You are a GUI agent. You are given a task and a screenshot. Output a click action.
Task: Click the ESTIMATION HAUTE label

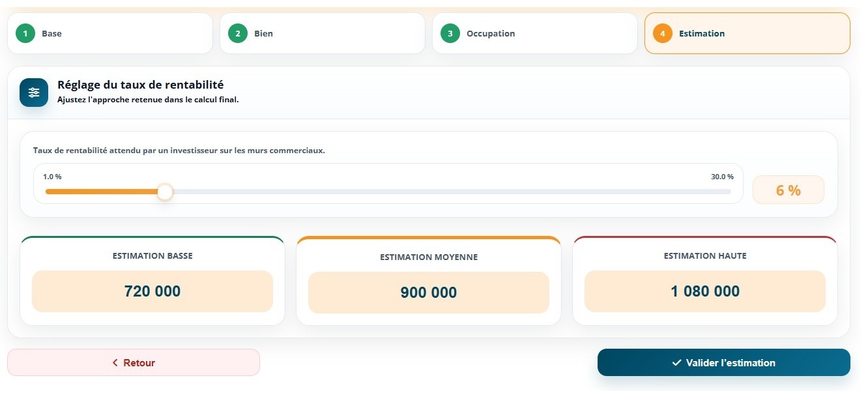coord(705,256)
